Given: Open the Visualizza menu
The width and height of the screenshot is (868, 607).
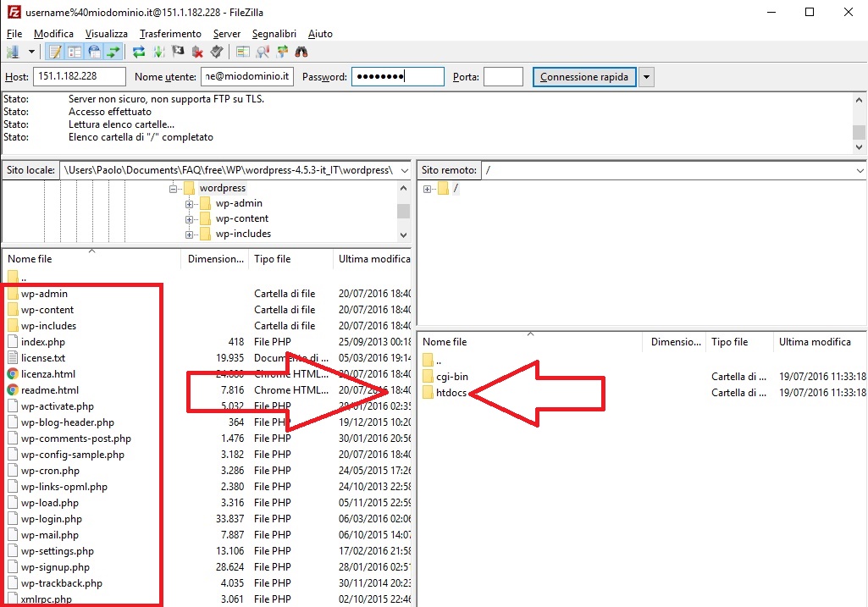Looking at the screenshot, I should click(107, 34).
